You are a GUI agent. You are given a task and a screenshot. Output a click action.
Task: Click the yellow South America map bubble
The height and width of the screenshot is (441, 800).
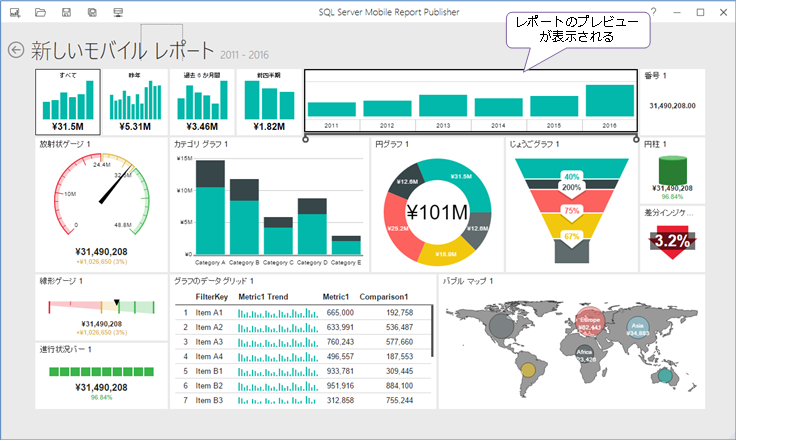[528, 370]
